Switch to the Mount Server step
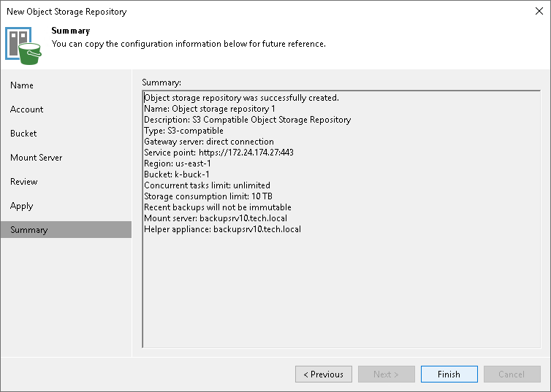 click(37, 158)
